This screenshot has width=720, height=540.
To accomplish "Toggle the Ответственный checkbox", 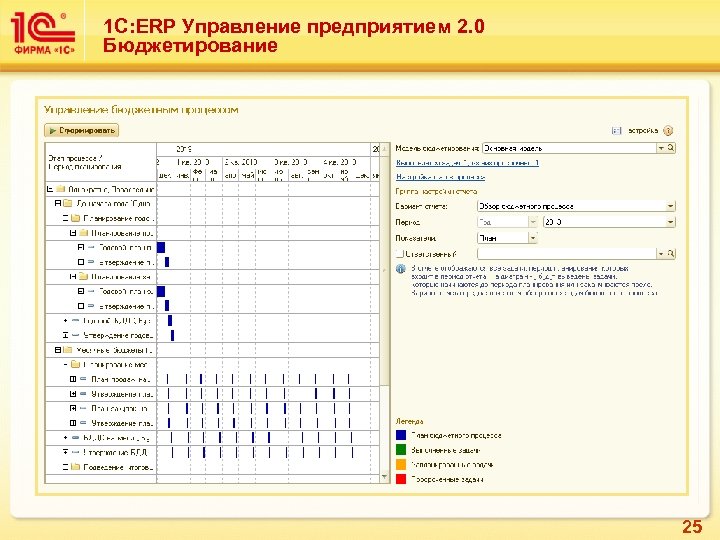I will click(x=399, y=253).
